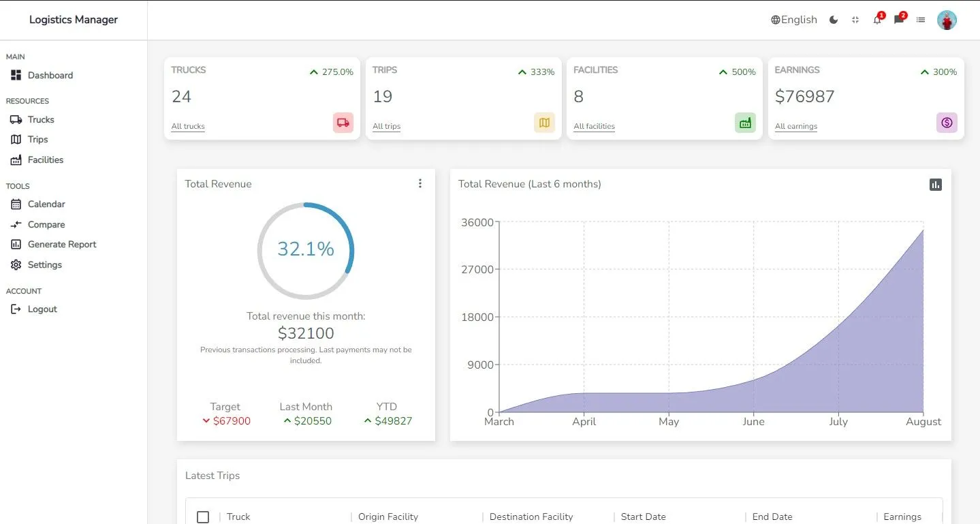Screen dimensions: 980x524
Task: Click the 500% trend on Facilities card
Action: click(x=738, y=72)
